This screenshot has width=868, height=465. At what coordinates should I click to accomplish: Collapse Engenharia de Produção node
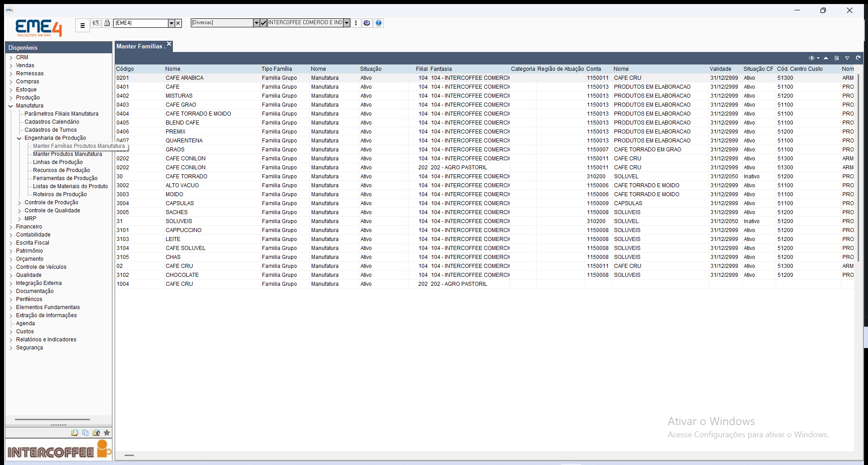[x=19, y=138]
